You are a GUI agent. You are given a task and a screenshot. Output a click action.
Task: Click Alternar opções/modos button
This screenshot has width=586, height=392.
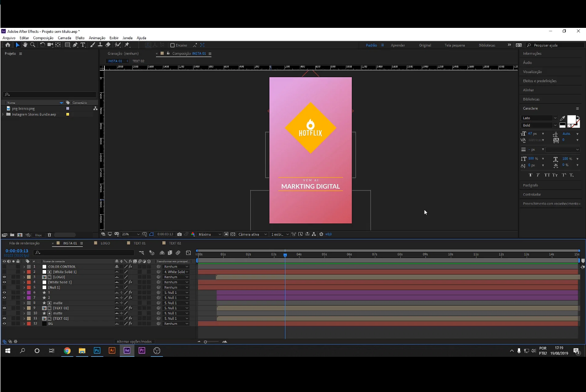pyautogui.click(x=134, y=342)
